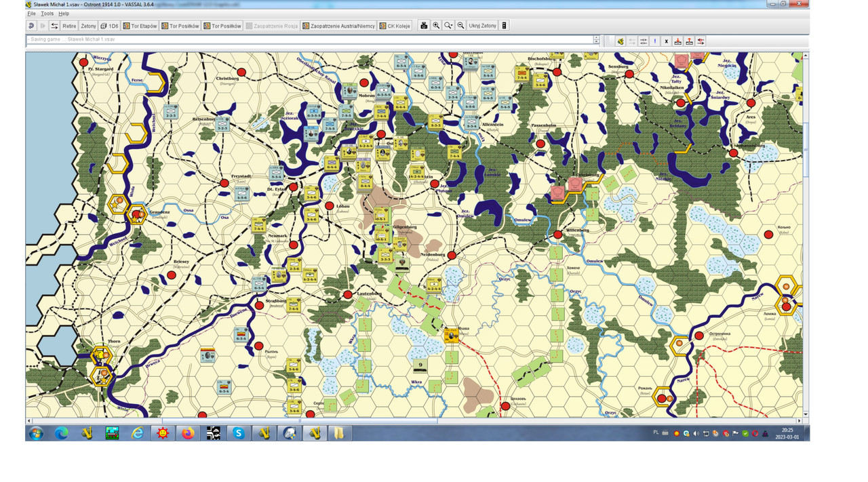Viewport: 868px width, 482px height.
Task: Click the red up-arrow tray icon
Action: point(689,41)
